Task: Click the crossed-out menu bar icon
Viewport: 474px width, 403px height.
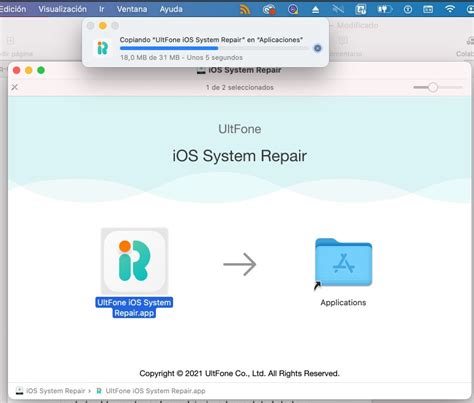Action: [338, 9]
